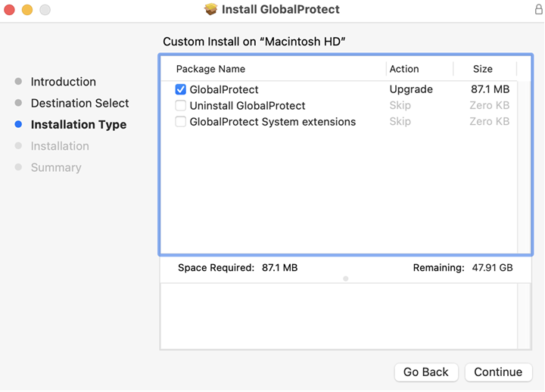Uncheck the GlobalProtect package checkbox
Image resolution: width=545 pixels, height=392 pixels.
tap(181, 89)
